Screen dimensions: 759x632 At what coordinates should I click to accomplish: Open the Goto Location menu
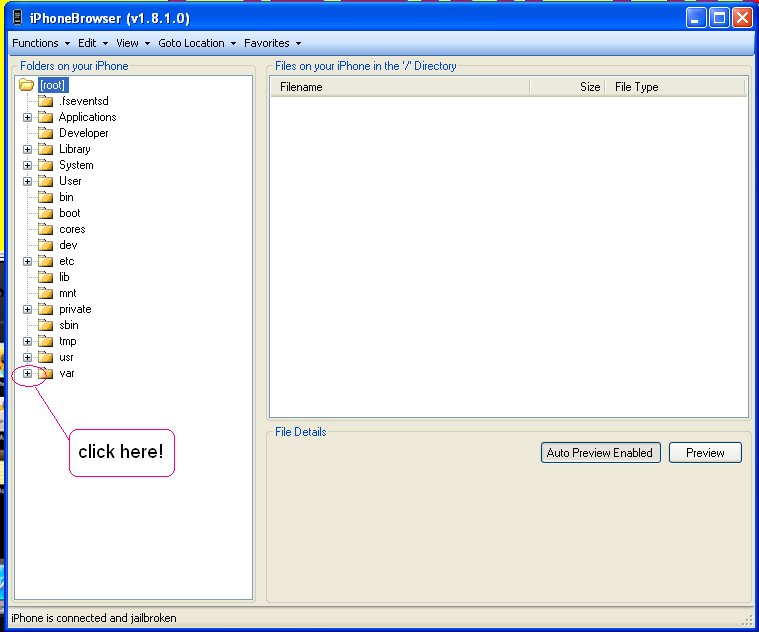tap(197, 43)
